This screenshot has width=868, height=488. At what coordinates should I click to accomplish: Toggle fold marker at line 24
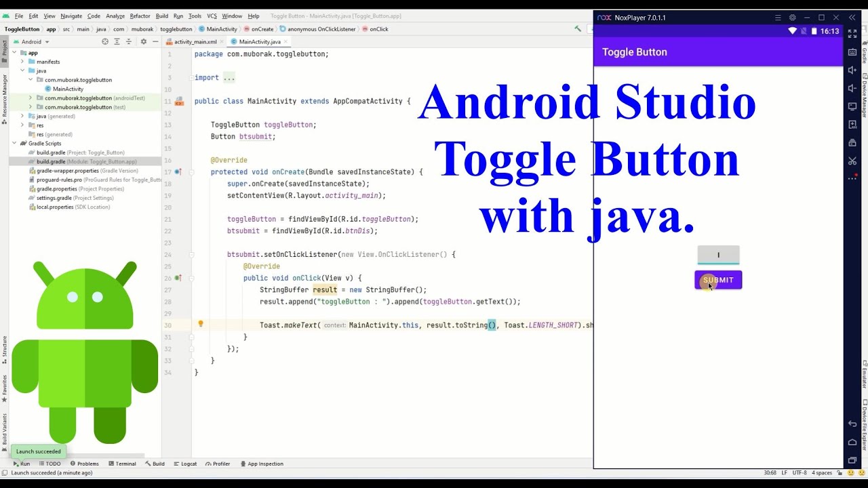pos(191,255)
